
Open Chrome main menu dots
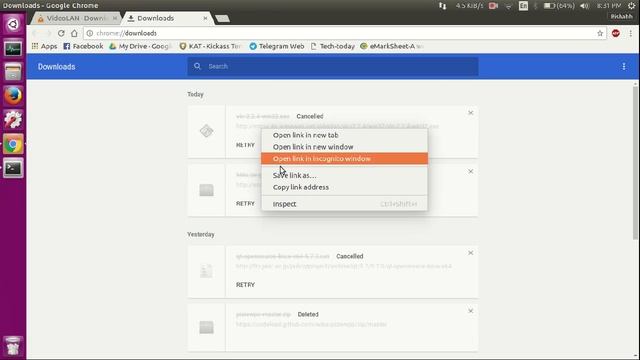pyautogui.click(x=631, y=33)
